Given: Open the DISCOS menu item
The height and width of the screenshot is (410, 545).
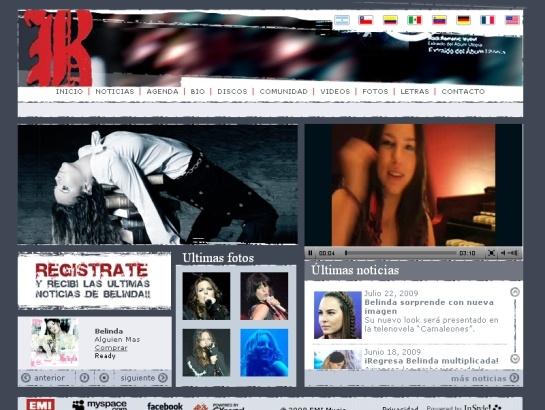Looking at the screenshot, I should coord(232,91).
